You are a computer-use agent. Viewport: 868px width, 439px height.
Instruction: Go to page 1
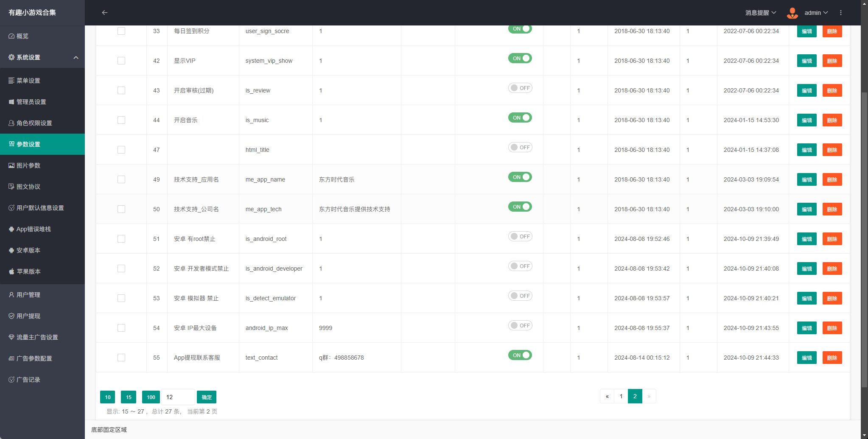point(621,396)
